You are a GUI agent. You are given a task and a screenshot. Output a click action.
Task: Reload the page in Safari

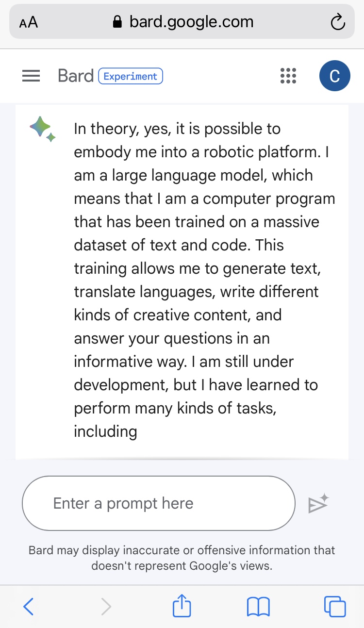click(x=337, y=22)
